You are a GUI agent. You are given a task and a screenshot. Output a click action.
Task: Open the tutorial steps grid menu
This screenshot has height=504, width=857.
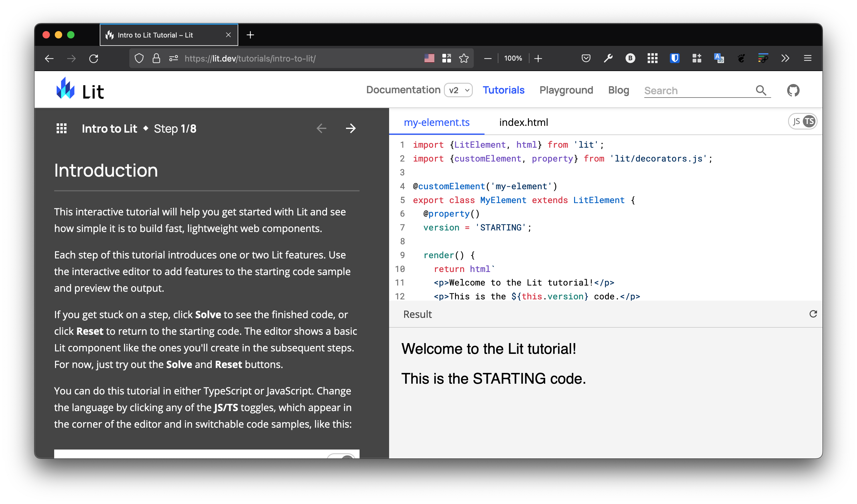pyautogui.click(x=61, y=128)
